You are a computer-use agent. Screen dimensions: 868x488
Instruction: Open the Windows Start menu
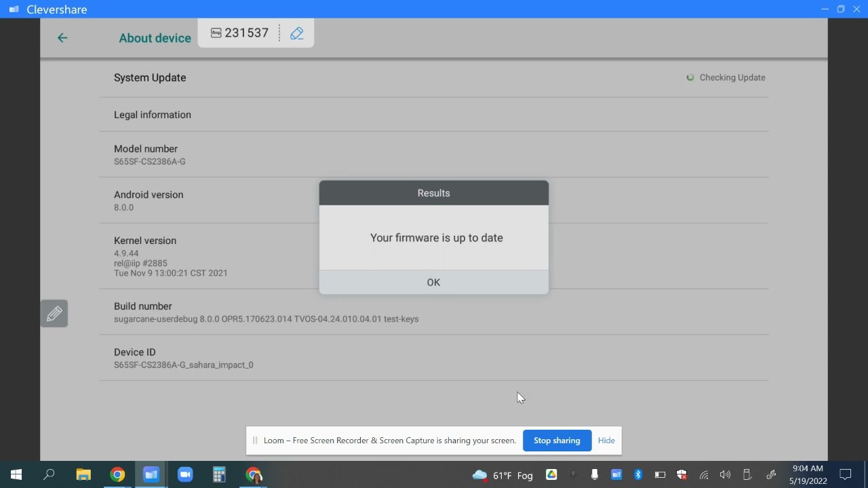tap(16, 474)
